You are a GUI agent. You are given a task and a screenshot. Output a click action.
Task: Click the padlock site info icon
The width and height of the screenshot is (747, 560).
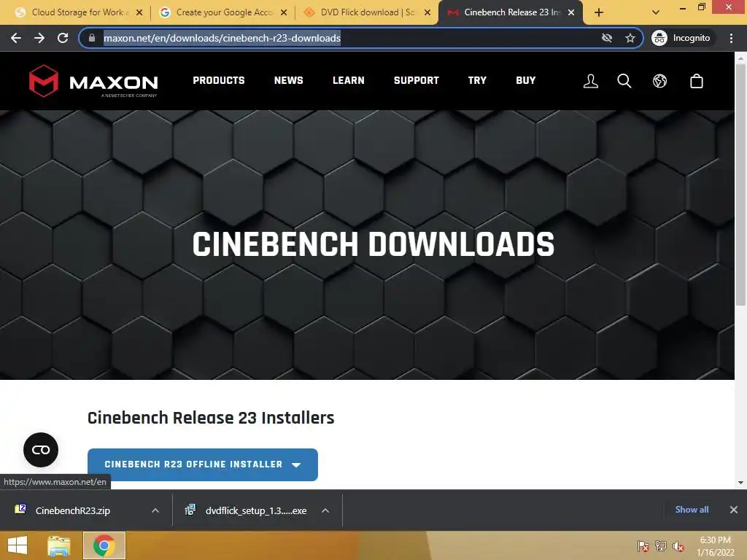coord(92,38)
